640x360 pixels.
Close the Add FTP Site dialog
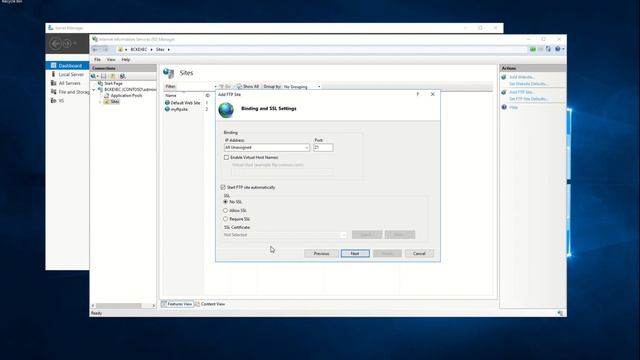click(433, 94)
